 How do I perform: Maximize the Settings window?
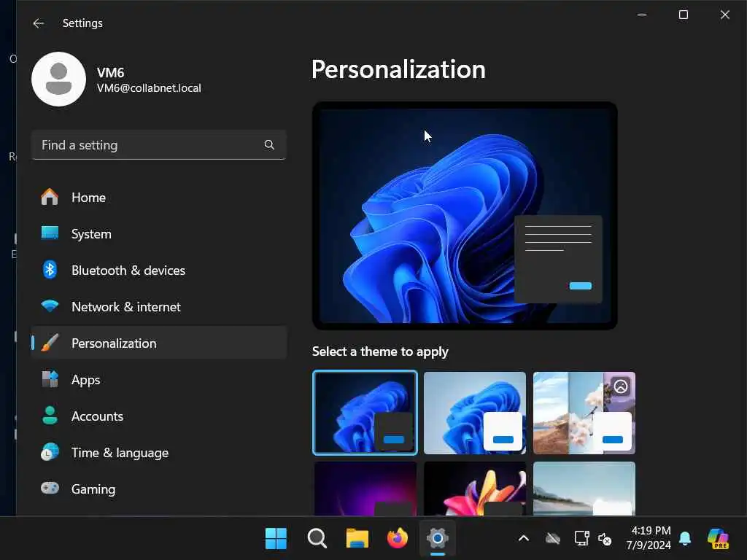[x=683, y=15]
